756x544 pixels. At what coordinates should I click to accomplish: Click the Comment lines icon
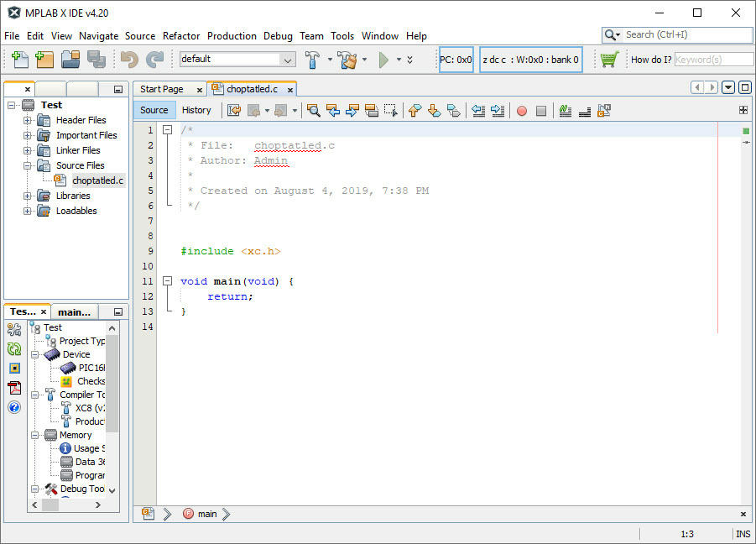click(565, 111)
